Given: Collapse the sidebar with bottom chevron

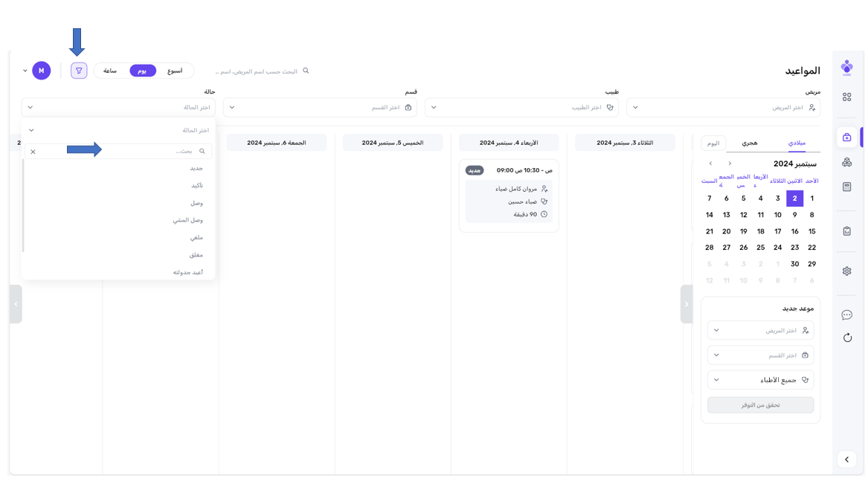Looking at the screenshot, I should point(846,459).
